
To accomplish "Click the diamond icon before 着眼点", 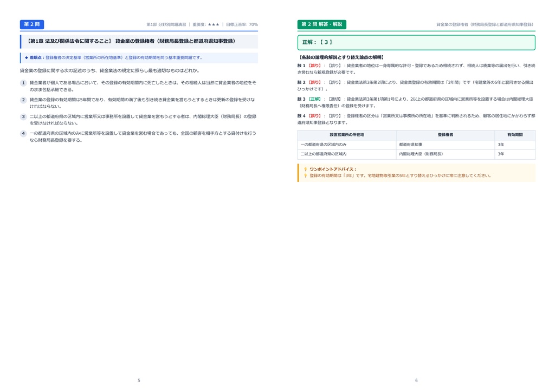I will (26, 57).
